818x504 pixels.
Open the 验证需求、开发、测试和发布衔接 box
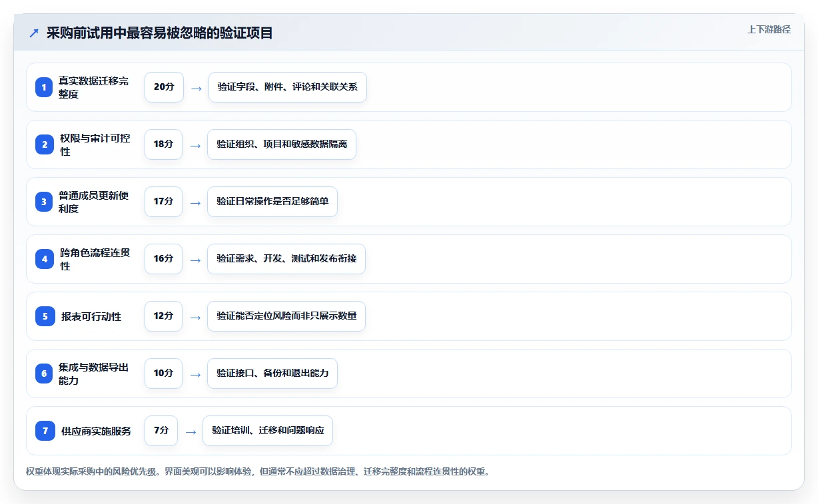[286, 259]
